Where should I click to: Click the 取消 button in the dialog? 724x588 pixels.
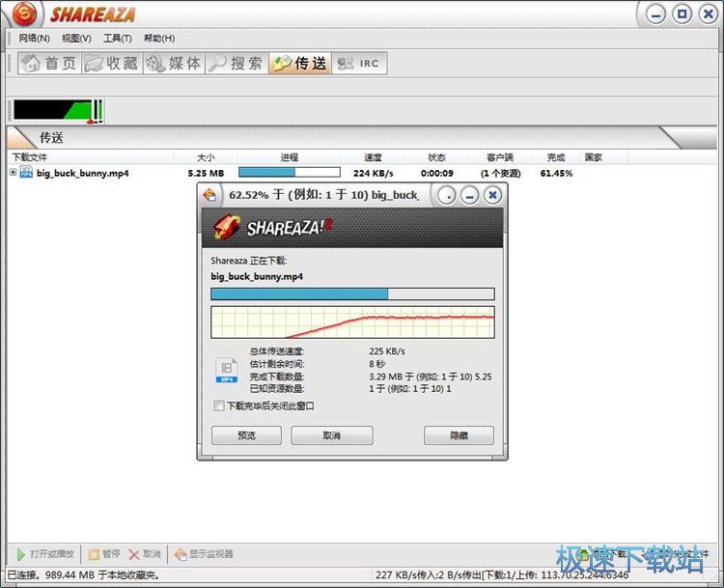[331, 435]
